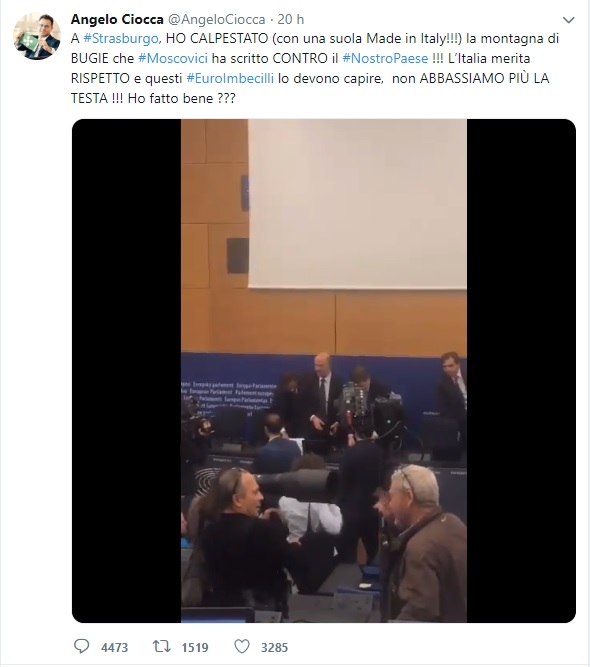Like the tweet with the heart icon
590x667 pixels.
click(242, 647)
